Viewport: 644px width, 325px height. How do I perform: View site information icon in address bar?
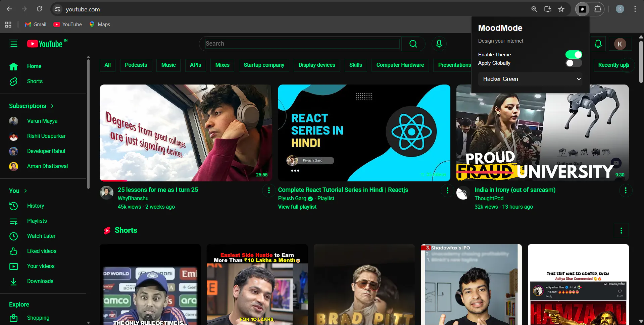pyautogui.click(x=57, y=9)
